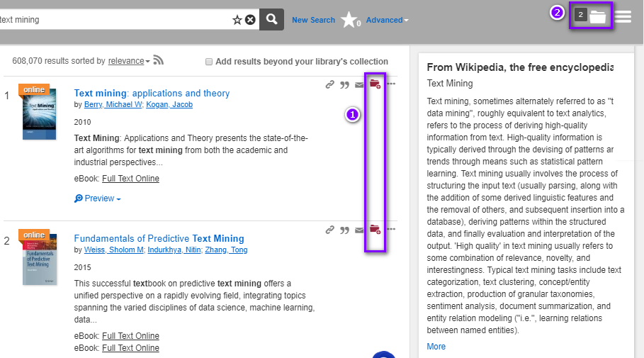
Task: Save this search with star icon in search box
Action: [x=237, y=20]
